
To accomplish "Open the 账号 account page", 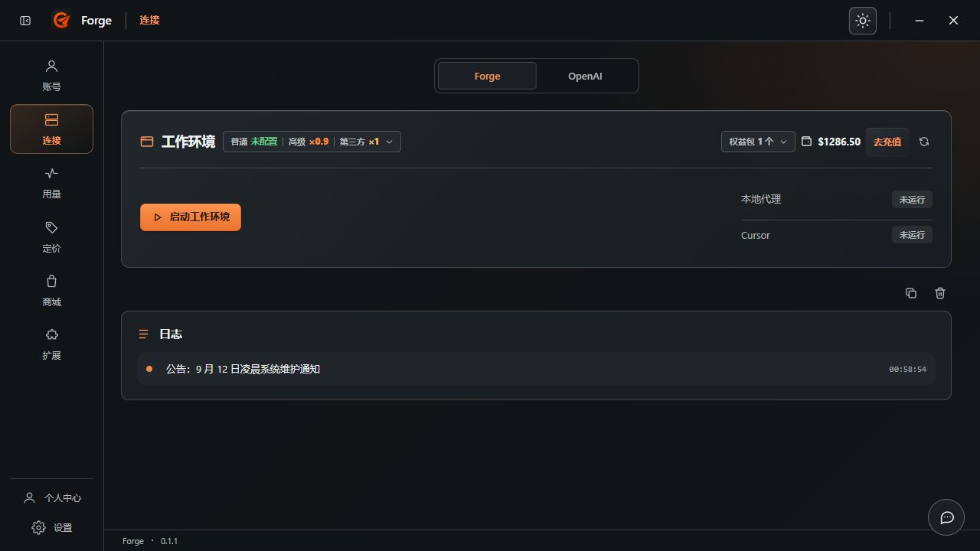I will (x=51, y=76).
